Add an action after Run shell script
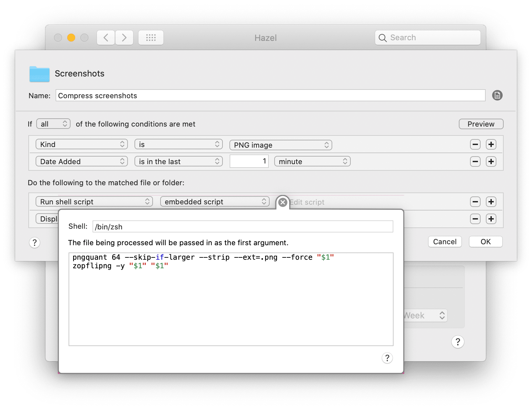This screenshot has height=410, width=532. click(491, 202)
